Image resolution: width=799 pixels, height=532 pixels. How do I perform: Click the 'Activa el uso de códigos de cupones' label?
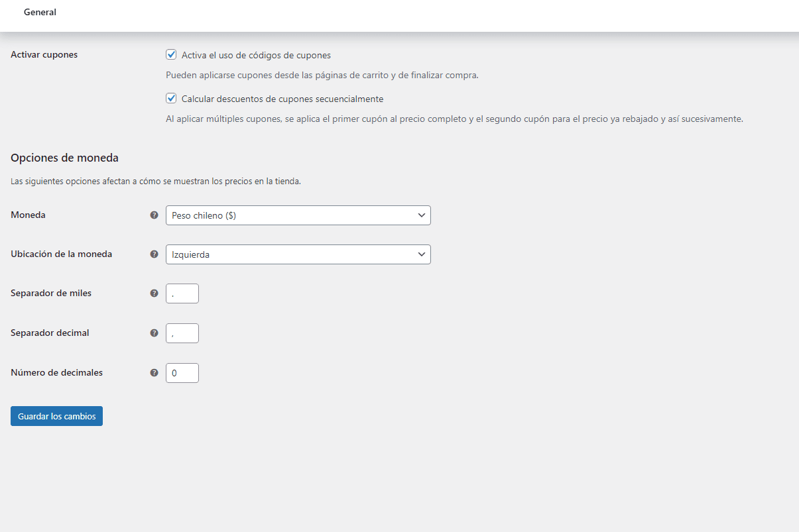point(256,55)
